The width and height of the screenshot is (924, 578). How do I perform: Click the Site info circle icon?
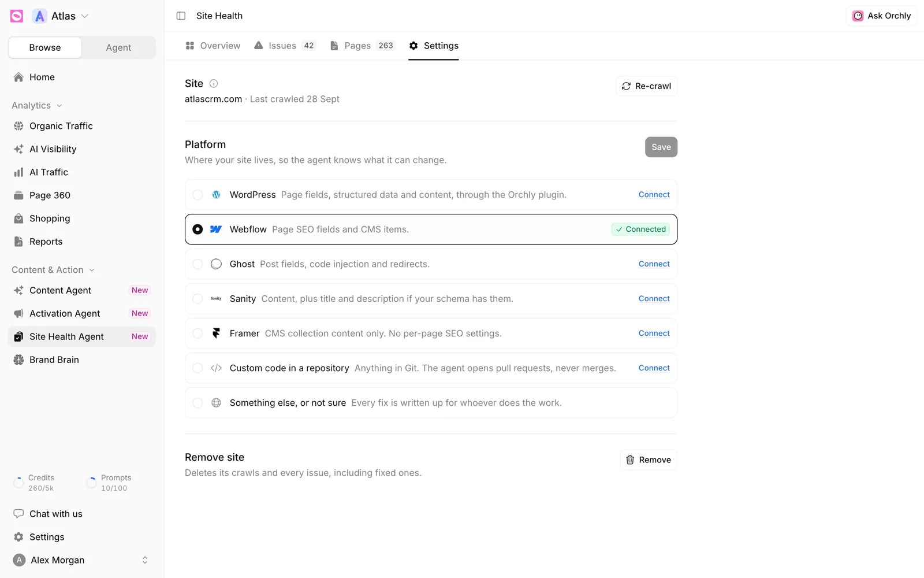pyautogui.click(x=214, y=83)
